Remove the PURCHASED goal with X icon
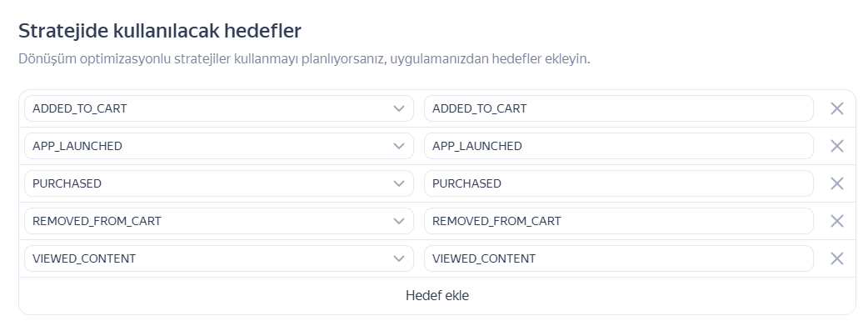Screen dimensions: 868x336 pos(837,183)
